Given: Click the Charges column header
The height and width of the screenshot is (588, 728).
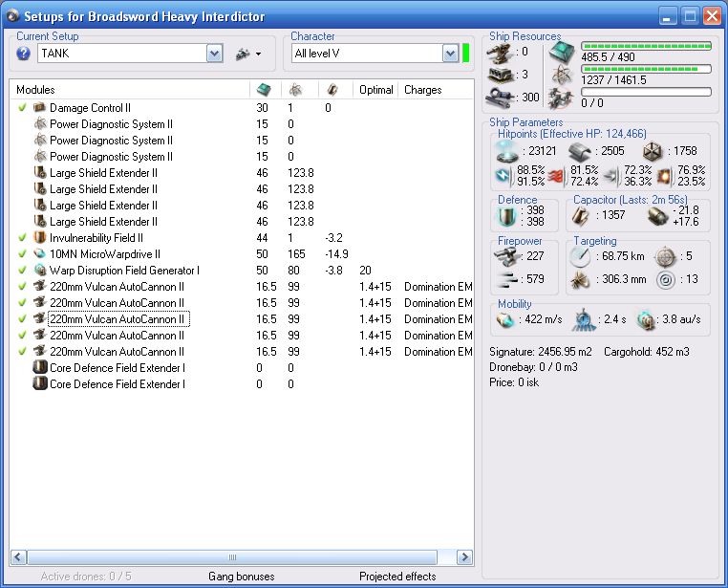Looking at the screenshot, I should click(422, 90).
